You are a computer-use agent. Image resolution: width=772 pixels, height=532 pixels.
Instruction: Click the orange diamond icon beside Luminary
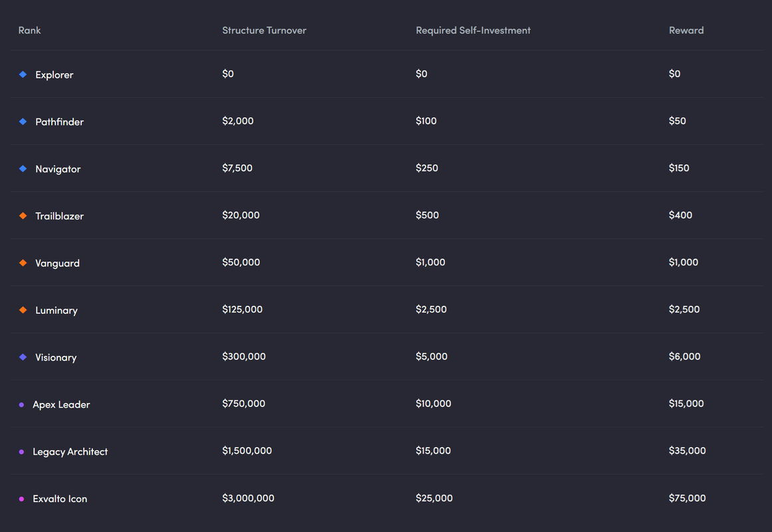click(x=23, y=310)
